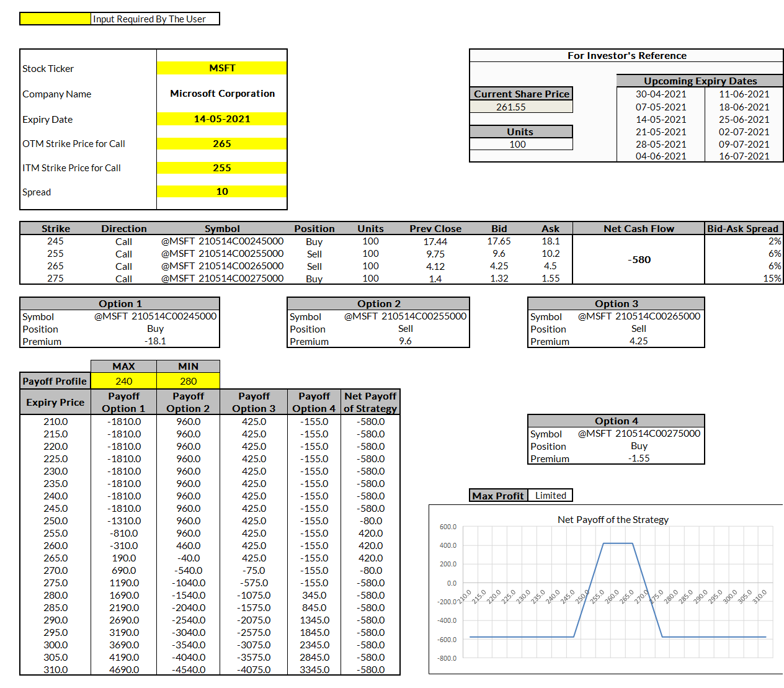Select the Net Cash Flow value -580
Image resolution: width=784 pixels, height=688 pixels.
(x=639, y=260)
